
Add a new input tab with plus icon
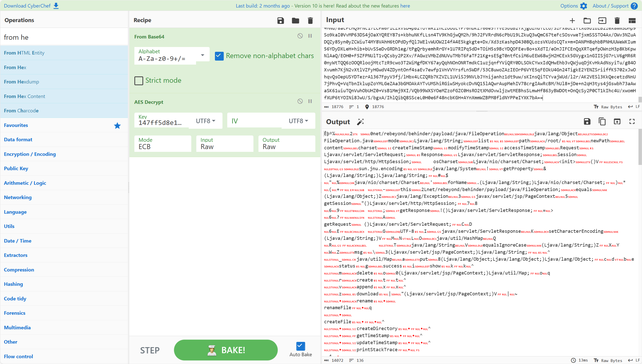(572, 20)
